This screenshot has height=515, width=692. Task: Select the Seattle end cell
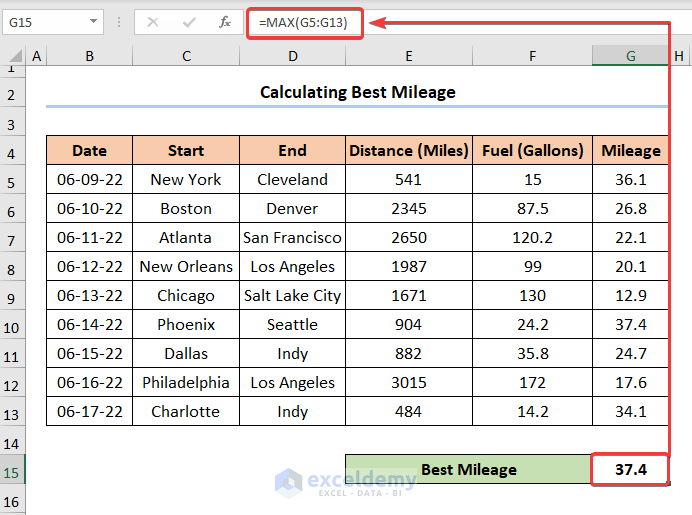293,324
